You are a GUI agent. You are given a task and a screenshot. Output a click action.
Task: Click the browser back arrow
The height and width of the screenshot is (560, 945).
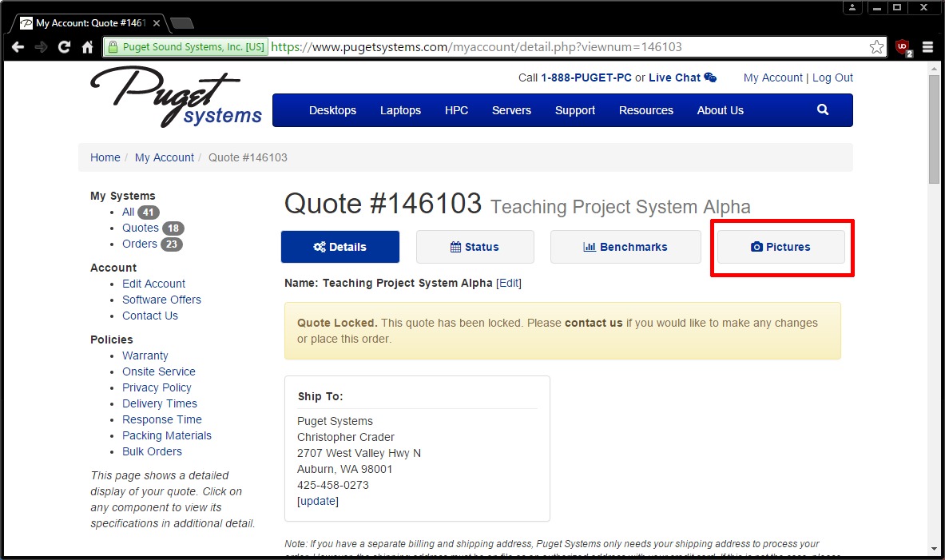point(18,47)
